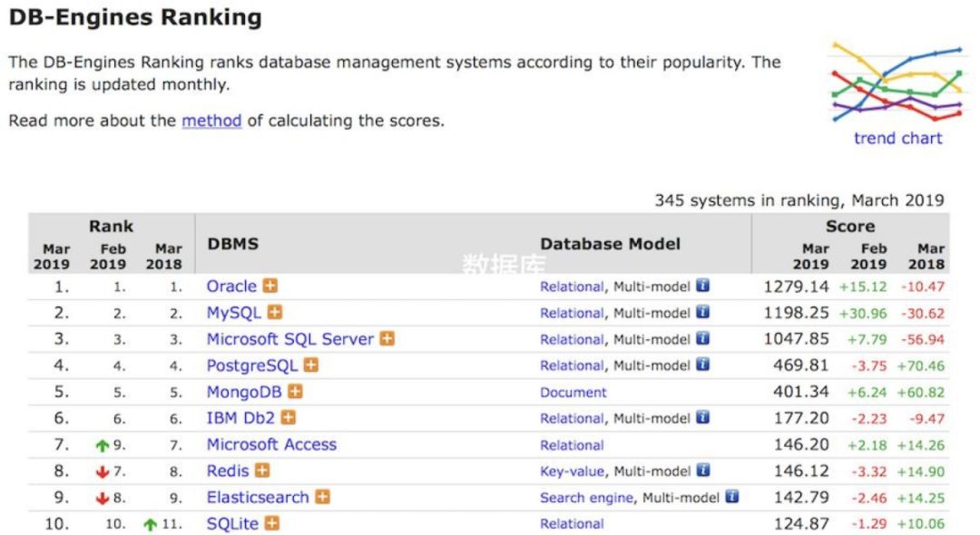Viewport: 980px width, 535px height.
Task: Expand plus icon beside Microsoft SQL Server
Action: pyautogui.click(x=387, y=338)
